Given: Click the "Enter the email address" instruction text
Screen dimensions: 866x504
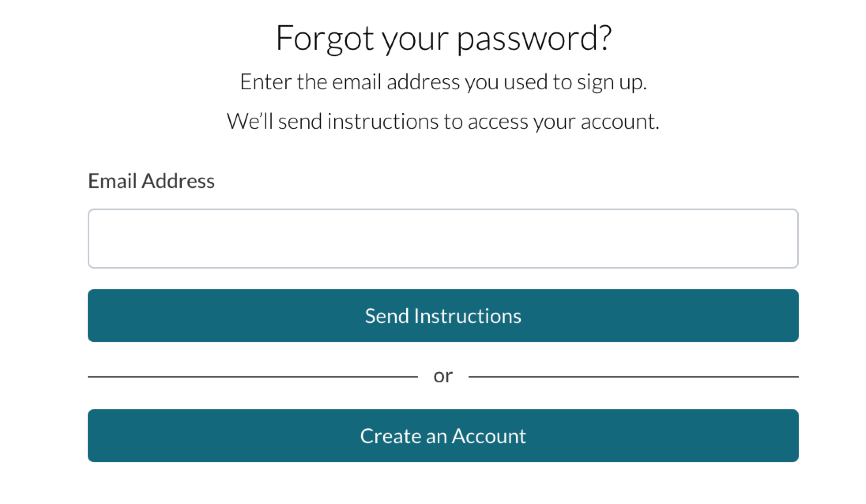Looking at the screenshot, I should 443,82.
